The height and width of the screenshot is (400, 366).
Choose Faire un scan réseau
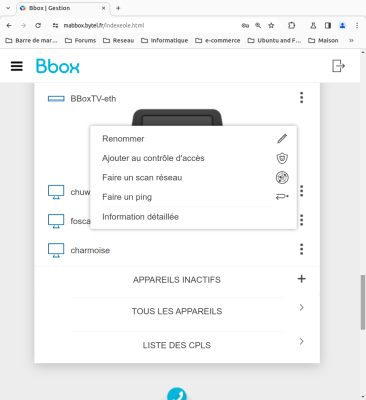[142, 177]
